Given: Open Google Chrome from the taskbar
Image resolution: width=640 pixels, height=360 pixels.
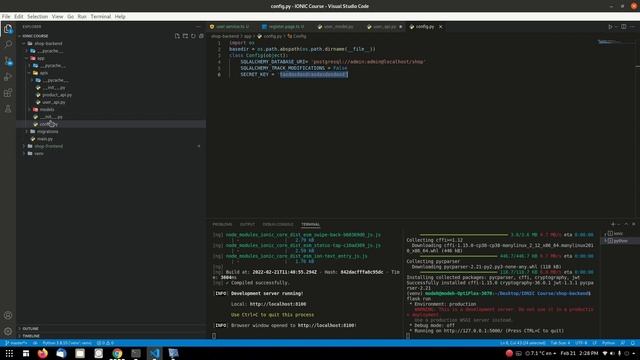Looking at the screenshot, I should (x=117, y=353).
